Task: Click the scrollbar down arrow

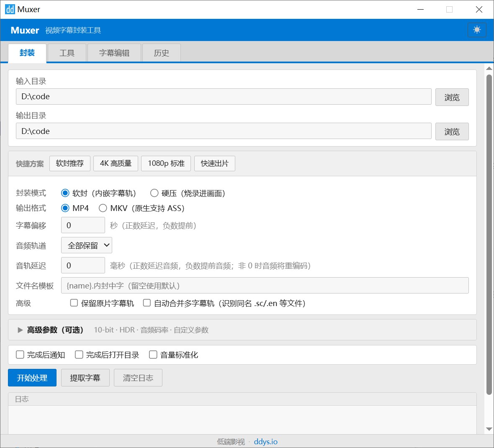Action: pos(489,429)
